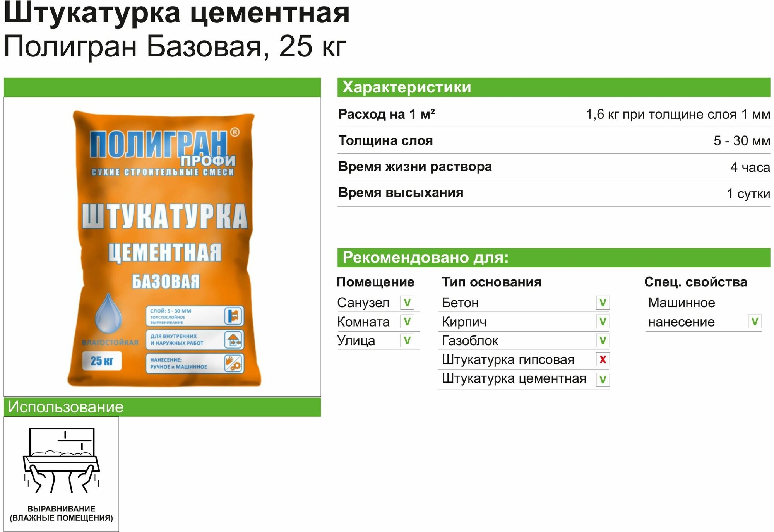The height and width of the screenshot is (532, 774).
Task: Click the Машинное нанесение label
Action: (682, 312)
